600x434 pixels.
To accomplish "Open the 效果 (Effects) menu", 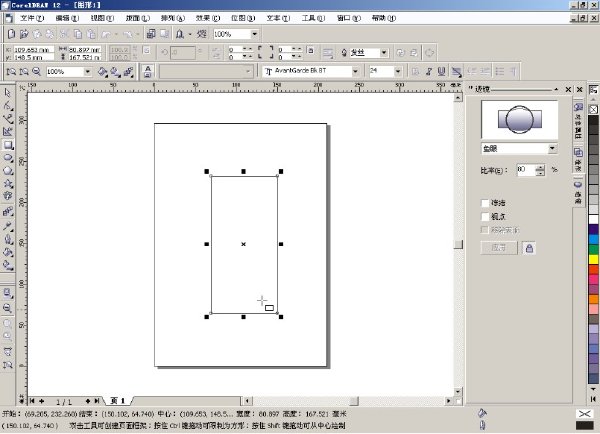I will [208, 18].
